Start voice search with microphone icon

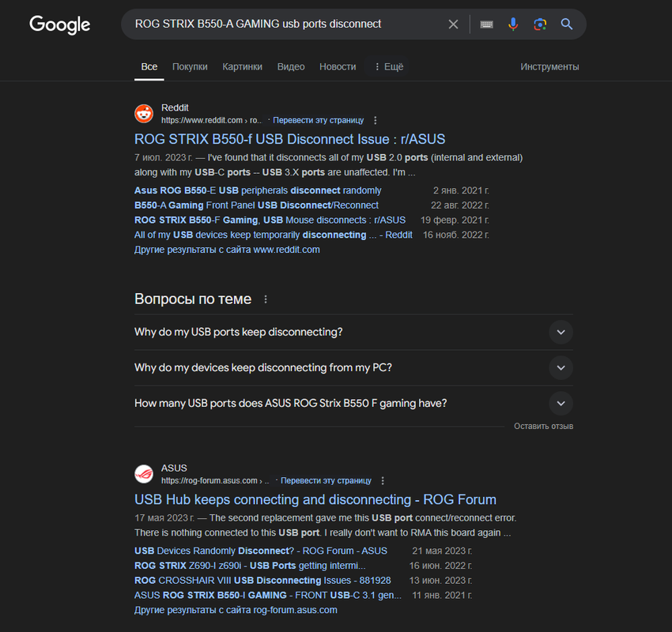tap(513, 24)
